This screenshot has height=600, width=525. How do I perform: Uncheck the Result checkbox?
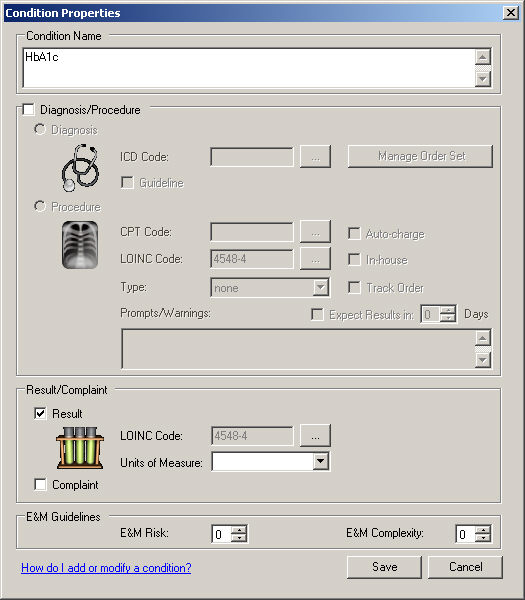[40, 413]
